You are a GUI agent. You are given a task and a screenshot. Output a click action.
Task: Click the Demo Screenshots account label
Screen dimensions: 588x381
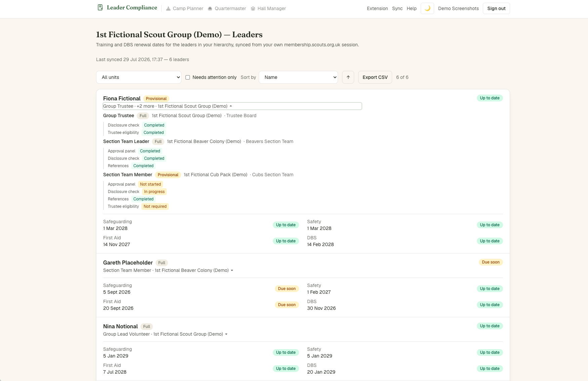[x=458, y=8]
